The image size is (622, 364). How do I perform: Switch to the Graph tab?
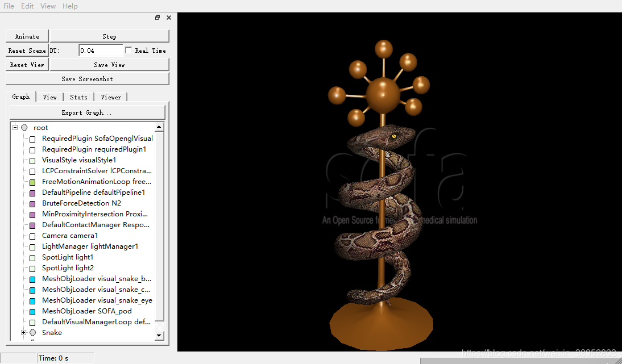click(21, 97)
